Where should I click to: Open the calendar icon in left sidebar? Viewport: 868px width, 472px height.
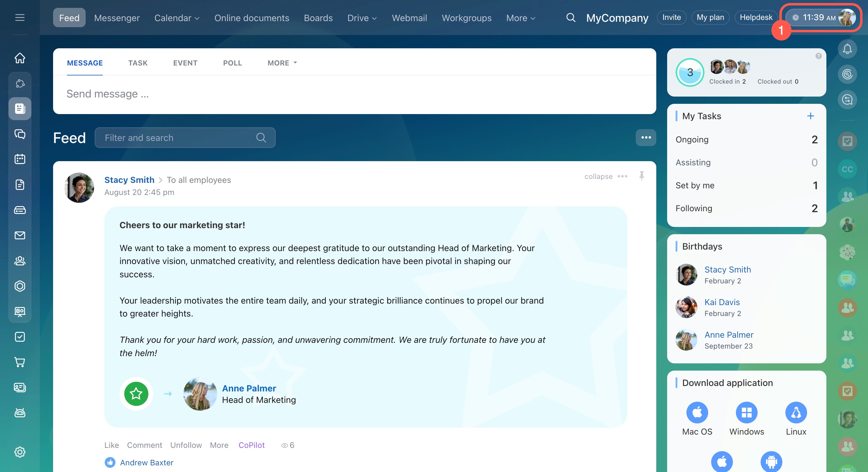20,159
